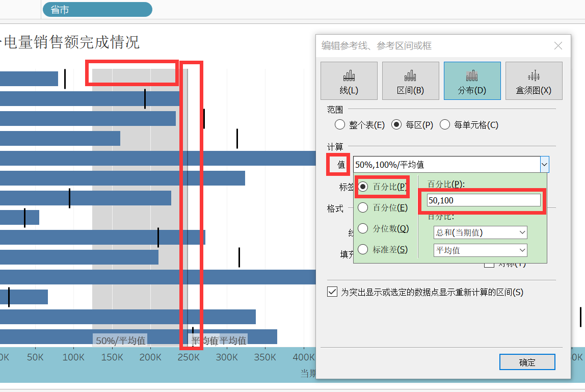Open the 50%,100%/平均值 value dropdown arrow
This screenshot has height=392, width=585.
coord(544,164)
